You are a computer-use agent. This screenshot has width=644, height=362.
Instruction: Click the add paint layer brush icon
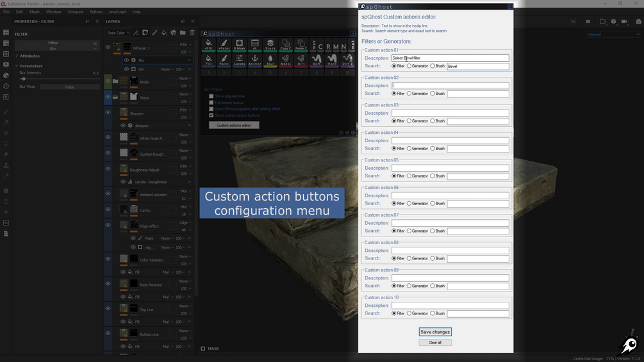[154, 33]
